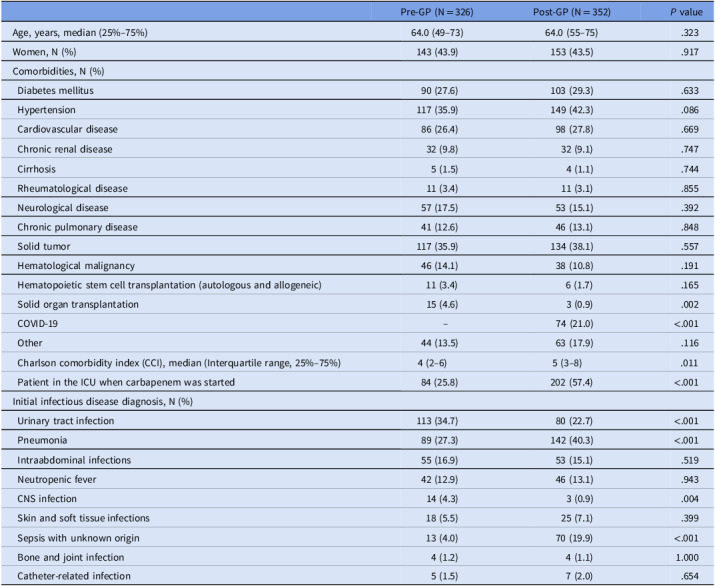Select the Age, years, median row label
This screenshot has width=715, height=586.
click(x=80, y=32)
